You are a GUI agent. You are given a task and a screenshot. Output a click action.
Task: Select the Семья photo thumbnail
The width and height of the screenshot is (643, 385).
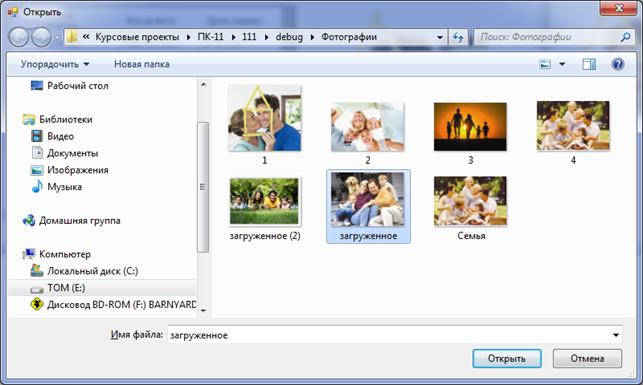(x=470, y=201)
